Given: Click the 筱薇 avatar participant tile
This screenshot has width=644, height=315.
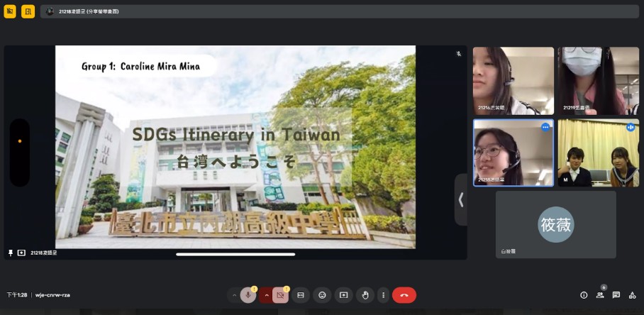Looking at the screenshot, I should 555,225.
